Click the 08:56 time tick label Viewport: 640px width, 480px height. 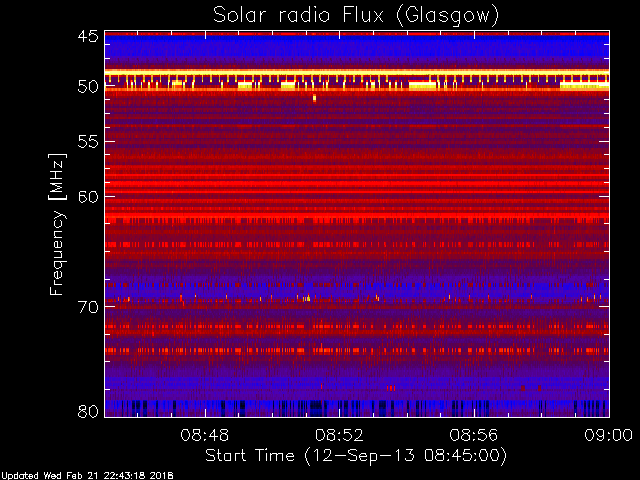coord(474,435)
